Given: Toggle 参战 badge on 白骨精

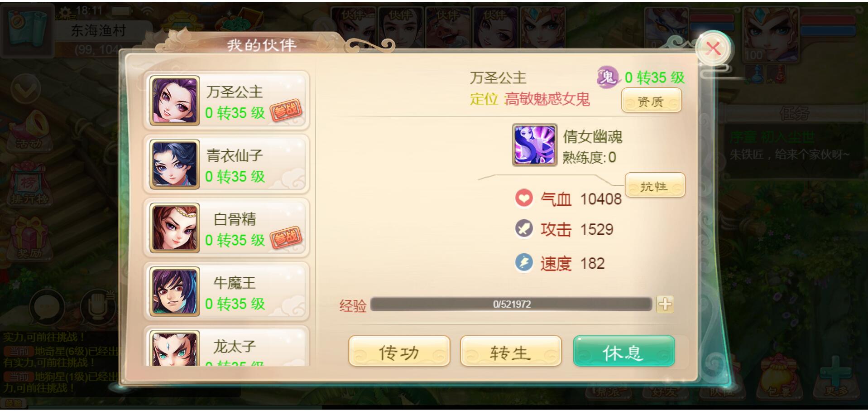Looking at the screenshot, I should click(x=286, y=237).
